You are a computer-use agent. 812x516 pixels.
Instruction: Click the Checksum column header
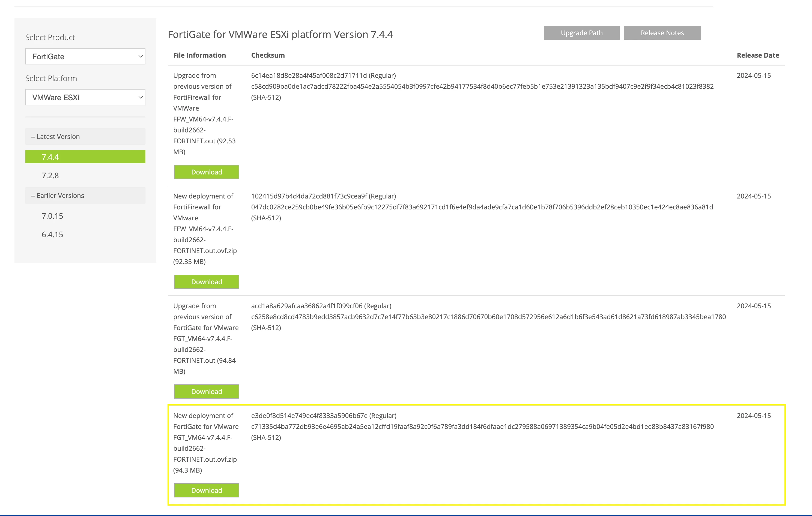tap(268, 55)
